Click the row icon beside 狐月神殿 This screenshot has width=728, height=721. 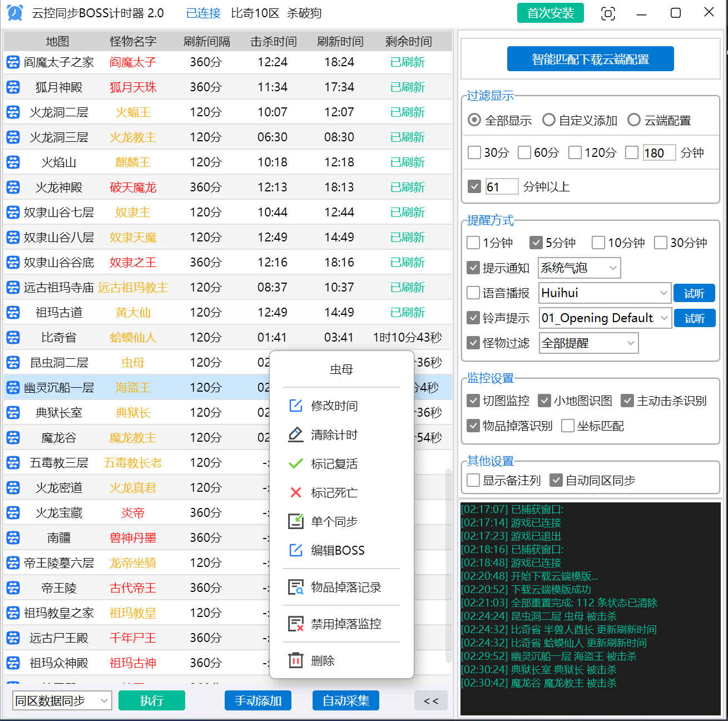point(13,87)
